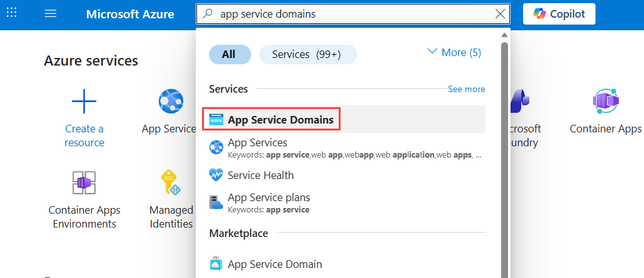The height and width of the screenshot is (278, 644).
Task: Open Copilot from the header
Action: (x=559, y=14)
